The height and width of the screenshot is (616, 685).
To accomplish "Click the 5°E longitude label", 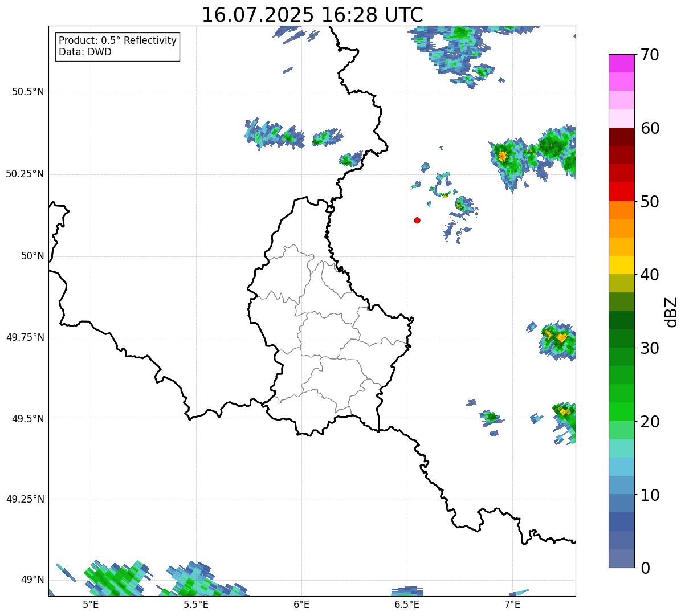I will (x=90, y=605).
